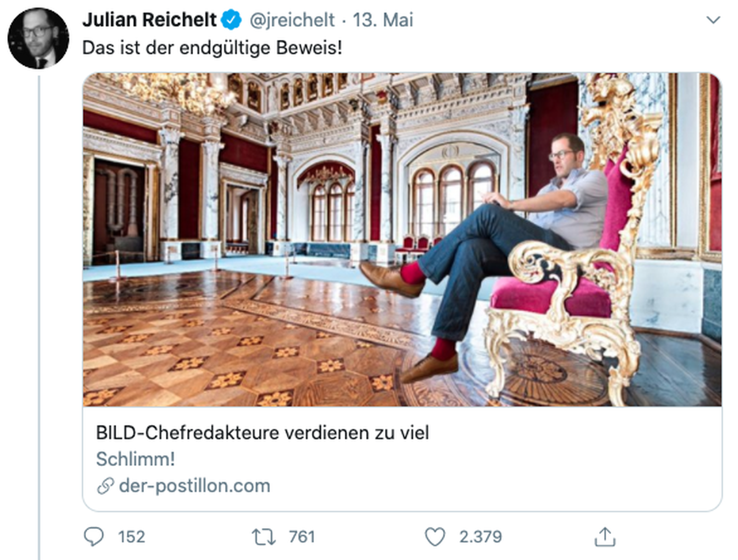The width and height of the screenshot is (738, 560).
Task: Like the tweet with the heart icon
Action: (435, 536)
